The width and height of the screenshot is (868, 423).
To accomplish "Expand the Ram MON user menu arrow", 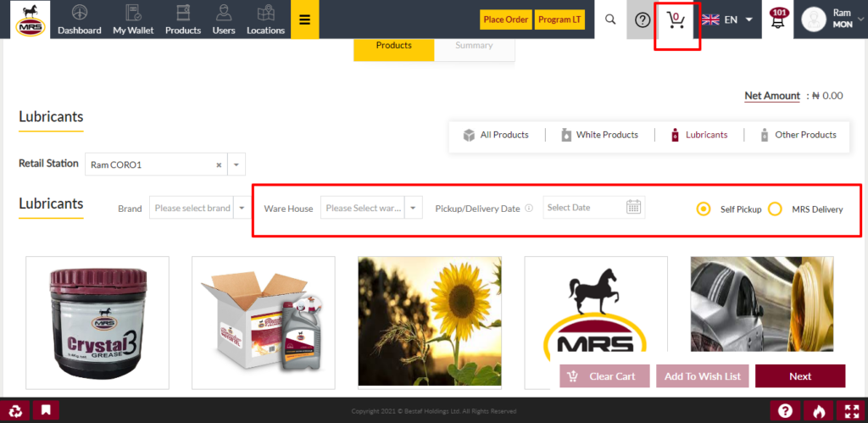I will click(x=860, y=19).
